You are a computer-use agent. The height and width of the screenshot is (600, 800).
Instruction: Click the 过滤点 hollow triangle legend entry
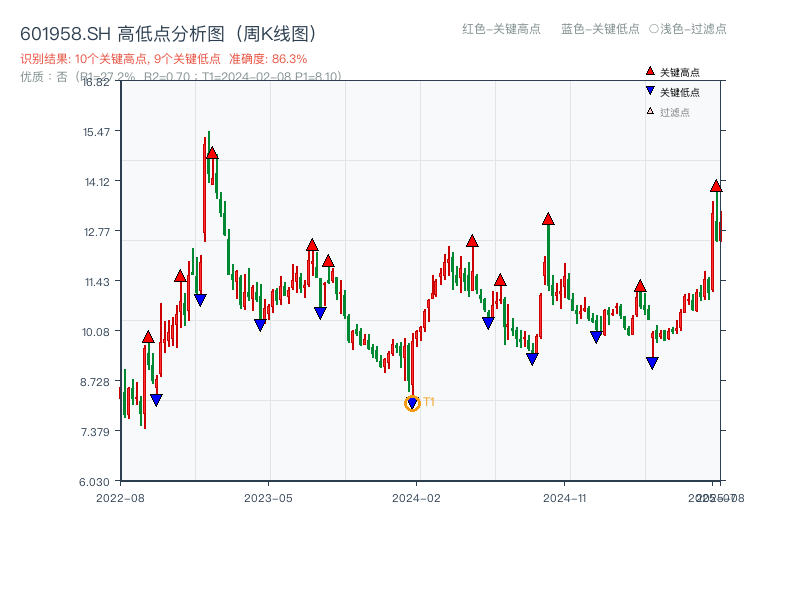pyautogui.click(x=667, y=112)
